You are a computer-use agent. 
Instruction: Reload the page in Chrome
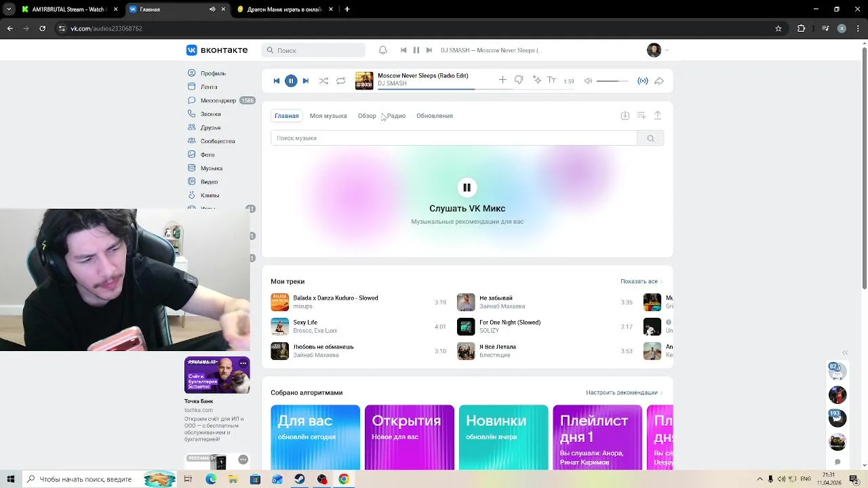tap(42, 28)
